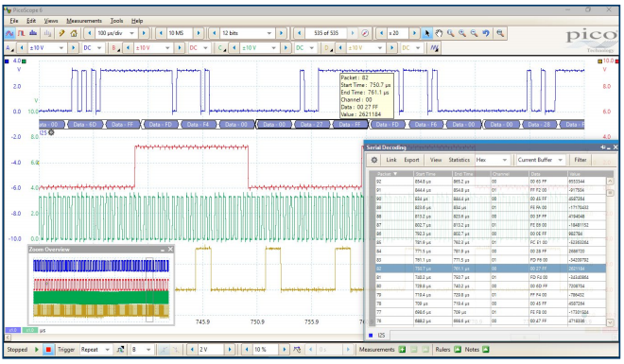Select the zoom-out magnifier tool

pyautogui.click(x=474, y=33)
